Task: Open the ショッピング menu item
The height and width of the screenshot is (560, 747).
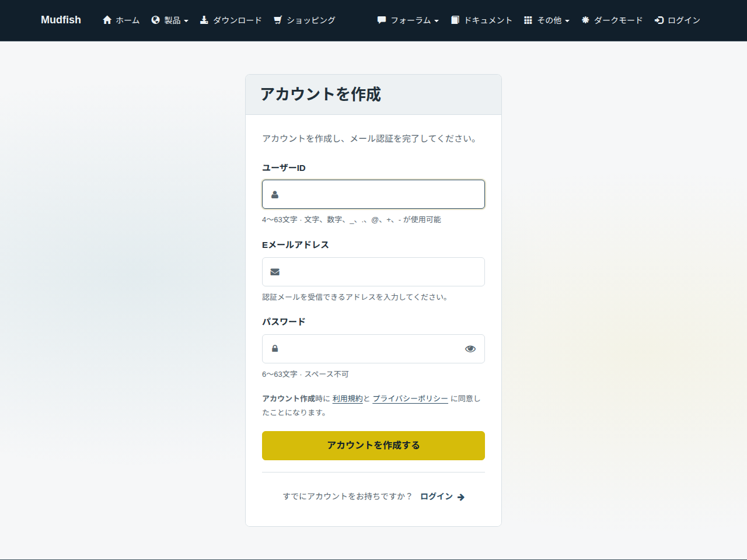Action: 305,20
